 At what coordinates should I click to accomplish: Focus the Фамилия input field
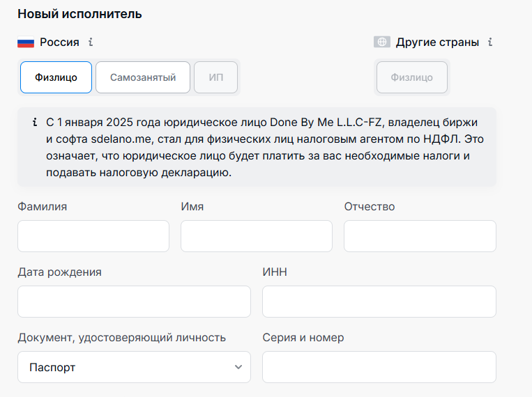pyautogui.click(x=93, y=236)
